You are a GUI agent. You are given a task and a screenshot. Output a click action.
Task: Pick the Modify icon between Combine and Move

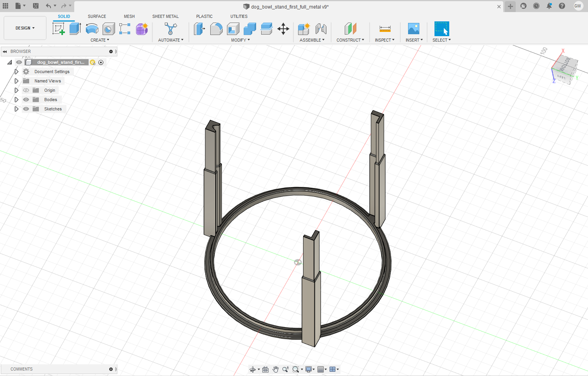tap(266, 29)
